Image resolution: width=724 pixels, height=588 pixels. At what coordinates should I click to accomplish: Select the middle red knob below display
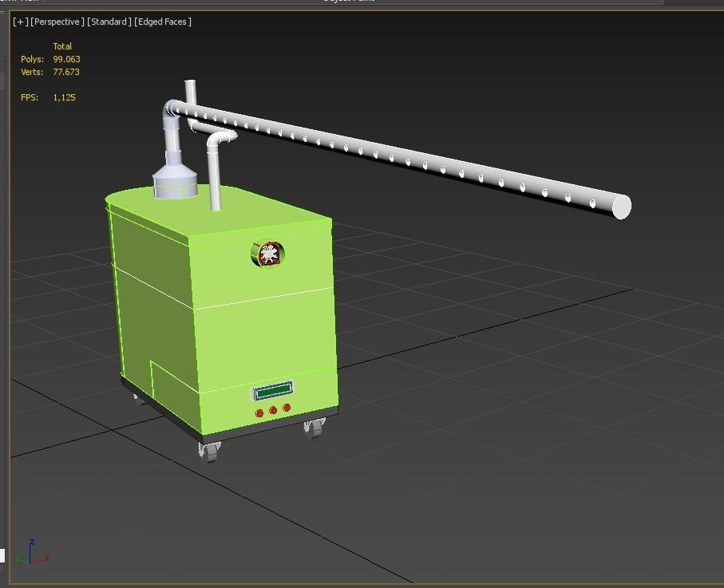click(273, 410)
